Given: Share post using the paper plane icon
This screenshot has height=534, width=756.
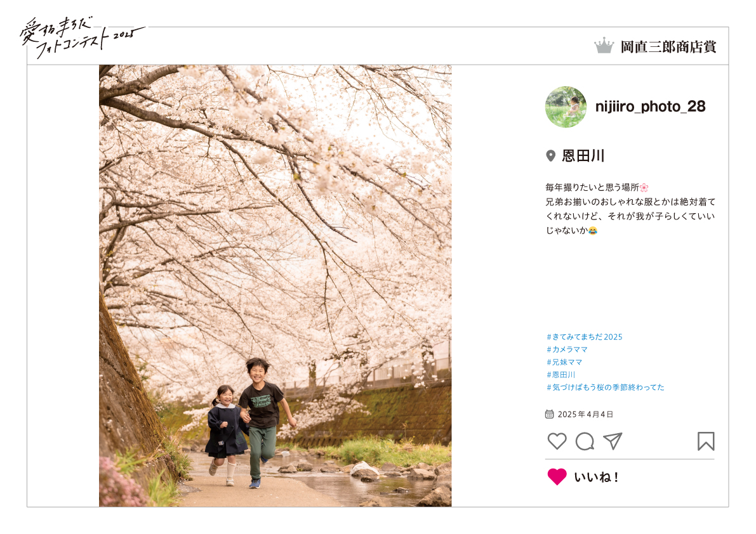Looking at the screenshot, I should click(613, 441).
